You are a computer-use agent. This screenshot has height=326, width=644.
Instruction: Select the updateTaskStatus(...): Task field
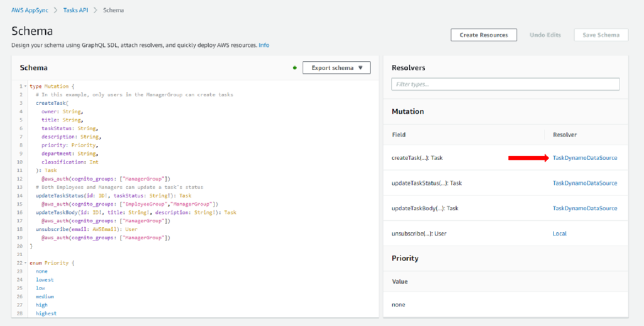(x=427, y=183)
